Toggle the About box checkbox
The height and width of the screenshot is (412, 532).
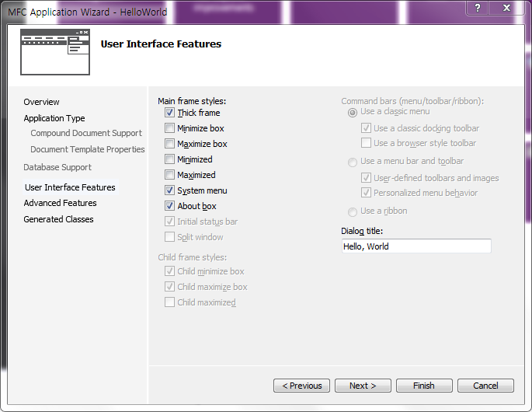tap(169, 206)
